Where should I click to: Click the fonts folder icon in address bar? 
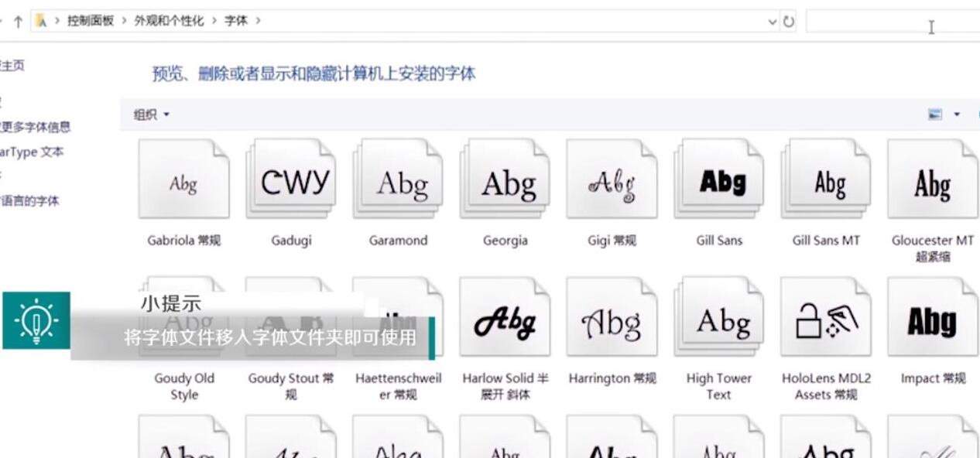pyautogui.click(x=41, y=21)
